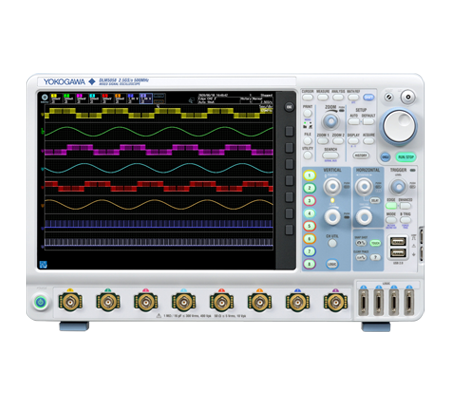Push the ZOOM 1 key
This screenshot has width=450, height=406.
click(x=323, y=141)
